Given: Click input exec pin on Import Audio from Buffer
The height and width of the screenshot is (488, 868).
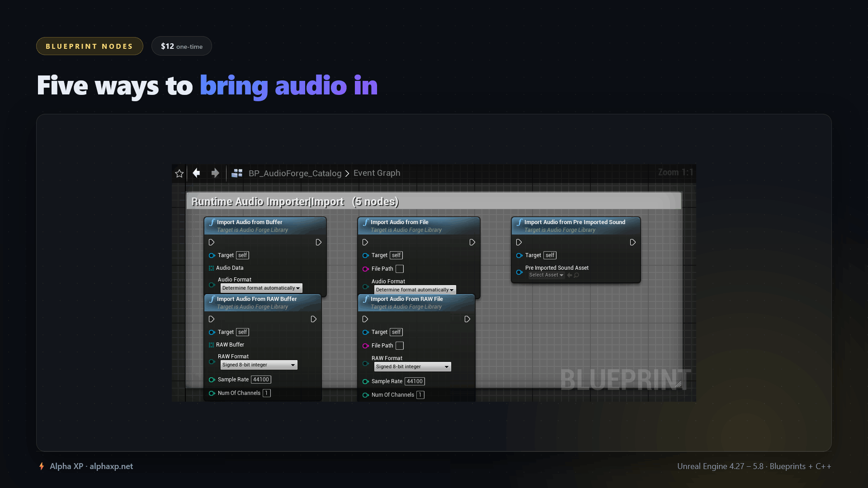Looking at the screenshot, I should [x=212, y=243].
